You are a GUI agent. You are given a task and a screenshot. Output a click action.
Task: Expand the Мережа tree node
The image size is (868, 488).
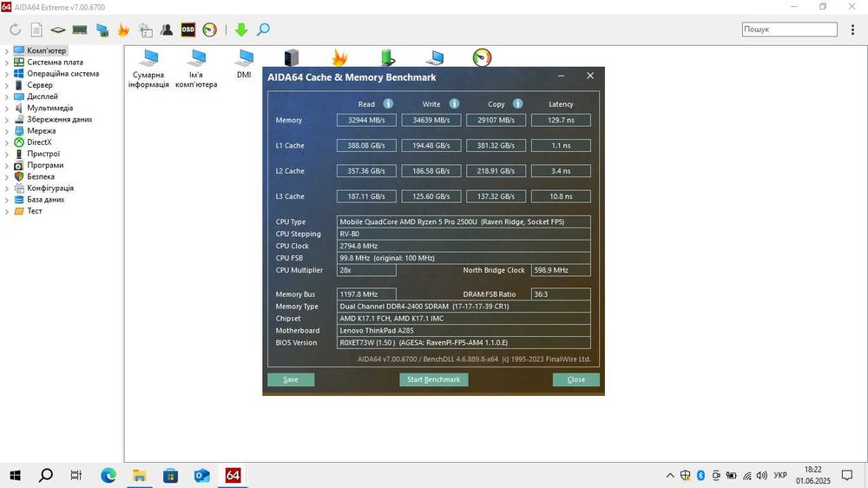point(7,131)
